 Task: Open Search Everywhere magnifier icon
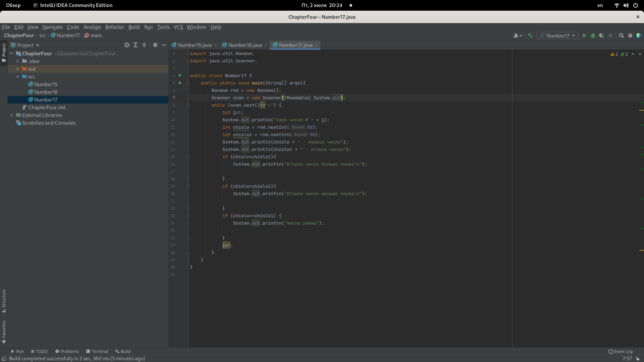click(x=621, y=36)
